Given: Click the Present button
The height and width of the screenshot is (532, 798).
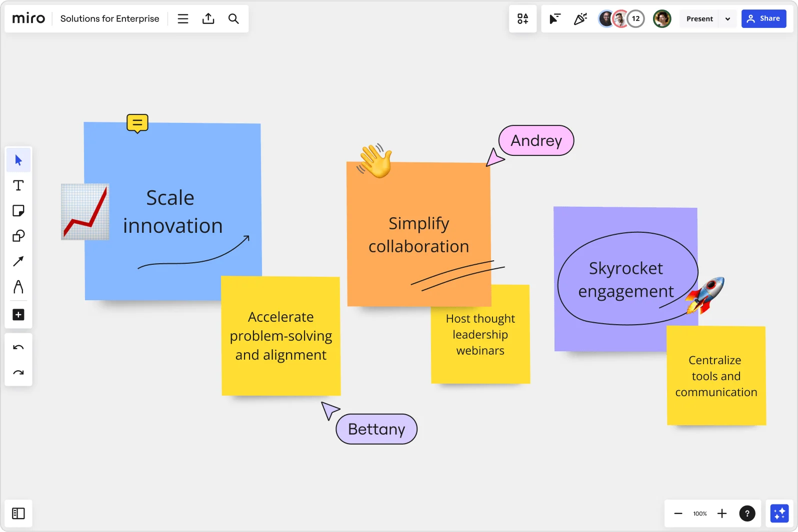Looking at the screenshot, I should tap(699, 19).
